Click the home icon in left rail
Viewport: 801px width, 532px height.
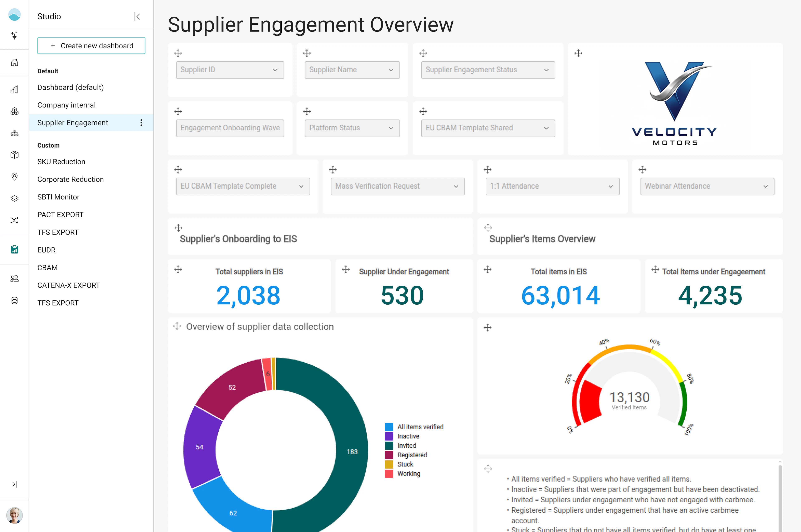tap(14, 62)
